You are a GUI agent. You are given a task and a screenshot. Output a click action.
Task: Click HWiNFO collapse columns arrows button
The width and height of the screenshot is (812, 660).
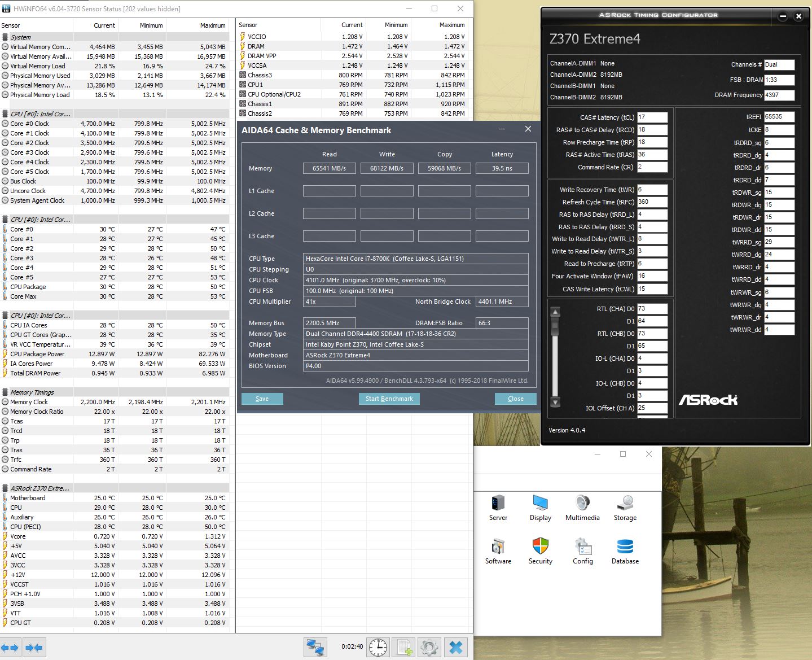pos(34,647)
